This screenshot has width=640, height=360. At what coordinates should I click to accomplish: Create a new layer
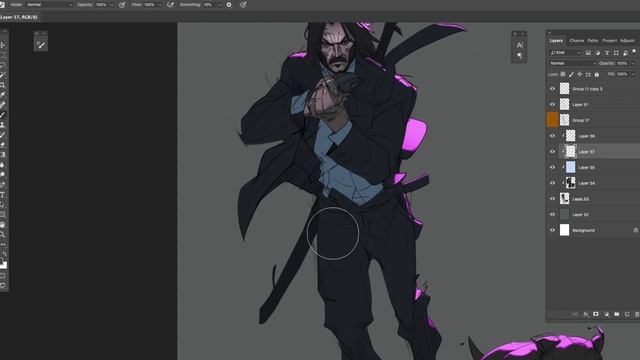627,314
